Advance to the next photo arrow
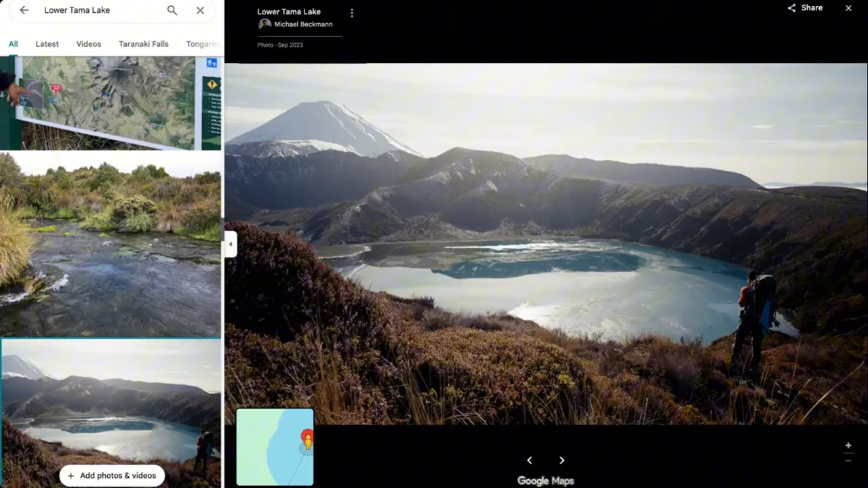868x488 pixels. coord(561,460)
